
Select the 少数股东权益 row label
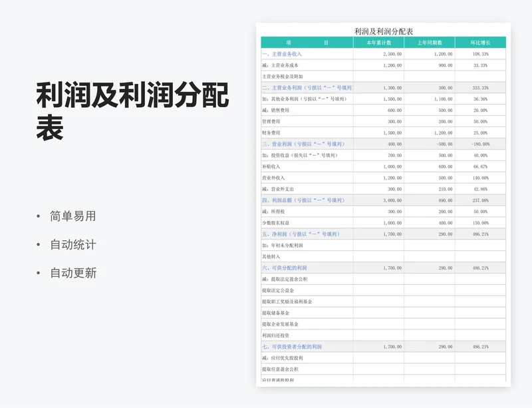coord(276,223)
